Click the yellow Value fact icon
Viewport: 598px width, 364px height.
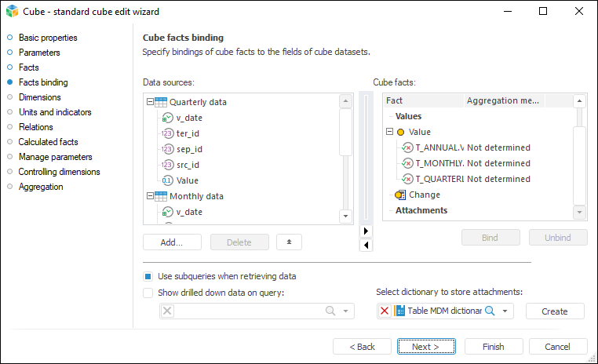(401, 132)
